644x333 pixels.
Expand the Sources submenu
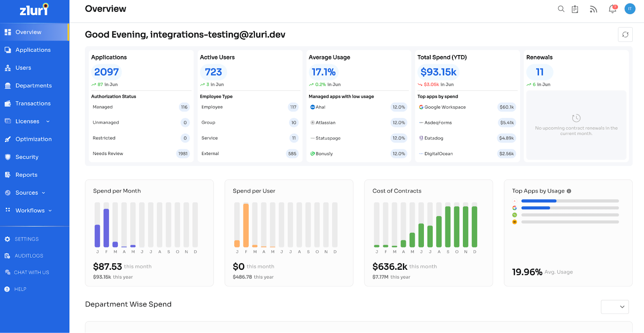click(x=43, y=193)
